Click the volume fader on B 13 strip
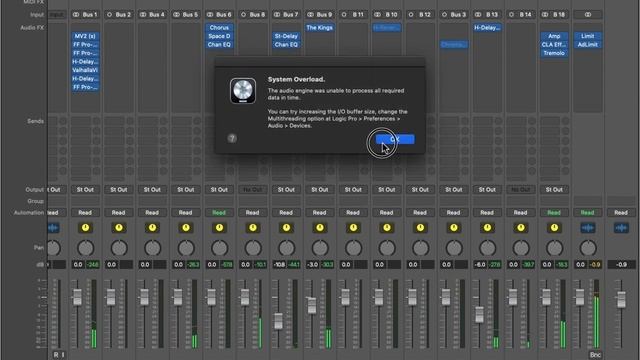 479,314
